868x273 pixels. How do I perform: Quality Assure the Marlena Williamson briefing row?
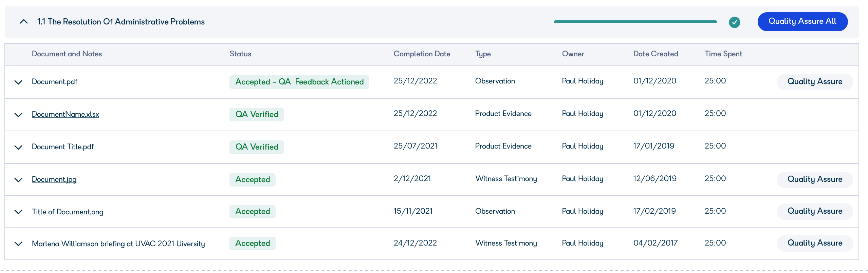coord(815,243)
